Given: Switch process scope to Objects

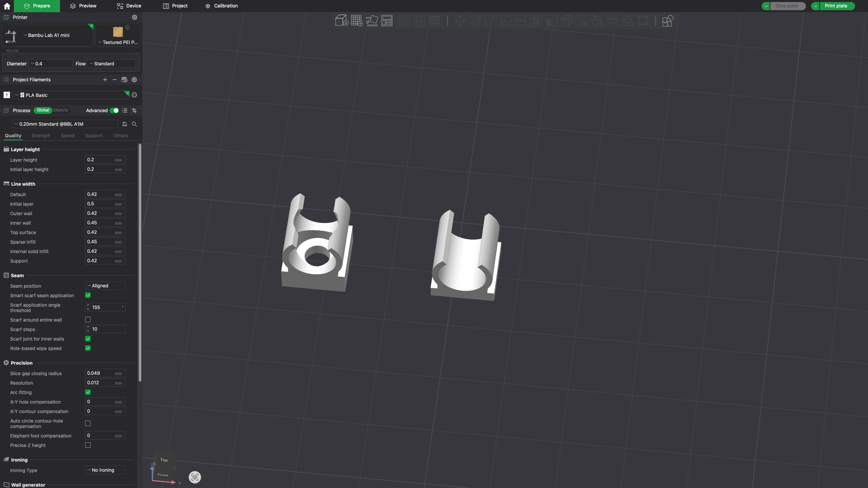Looking at the screenshot, I should [61, 110].
